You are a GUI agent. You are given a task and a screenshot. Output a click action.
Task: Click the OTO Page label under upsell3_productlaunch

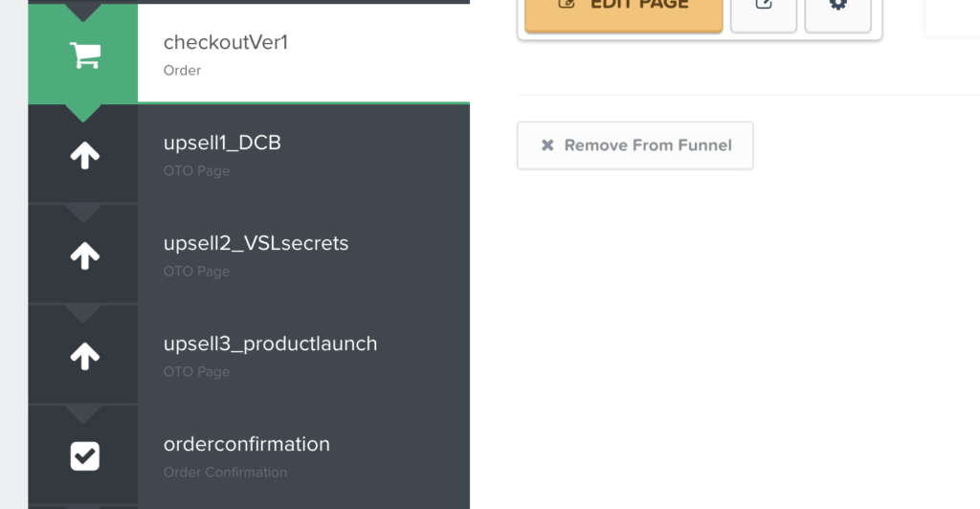click(196, 372)
